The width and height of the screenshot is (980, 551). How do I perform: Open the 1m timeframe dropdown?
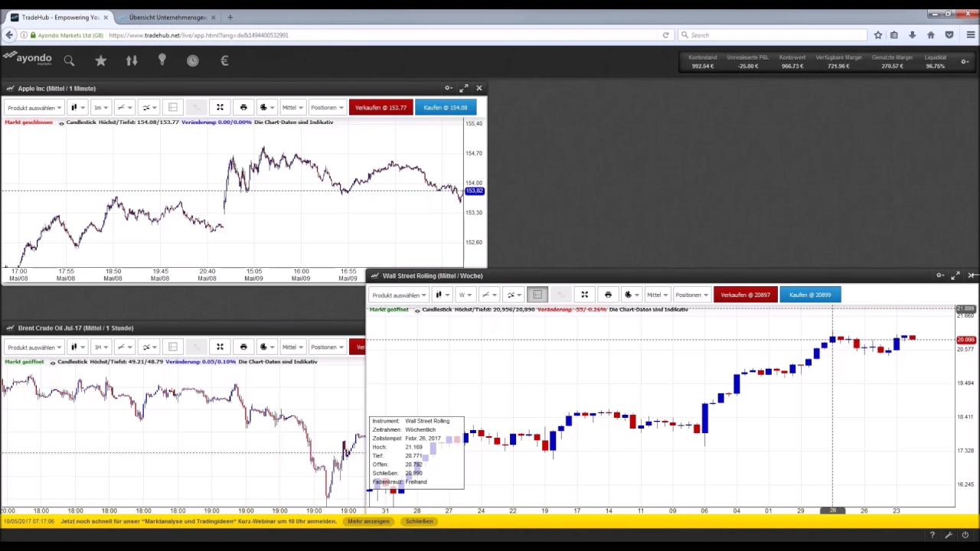click(x=100, y=107)
